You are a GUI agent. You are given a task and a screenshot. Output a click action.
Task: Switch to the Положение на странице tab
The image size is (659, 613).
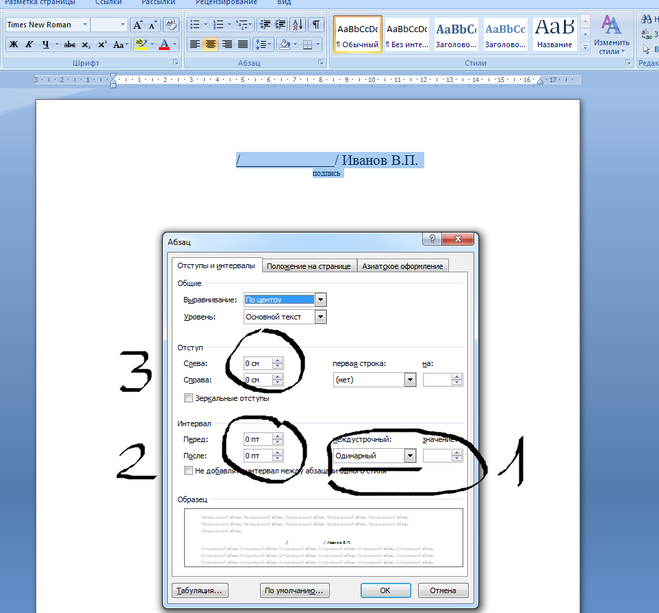[308, 265]
